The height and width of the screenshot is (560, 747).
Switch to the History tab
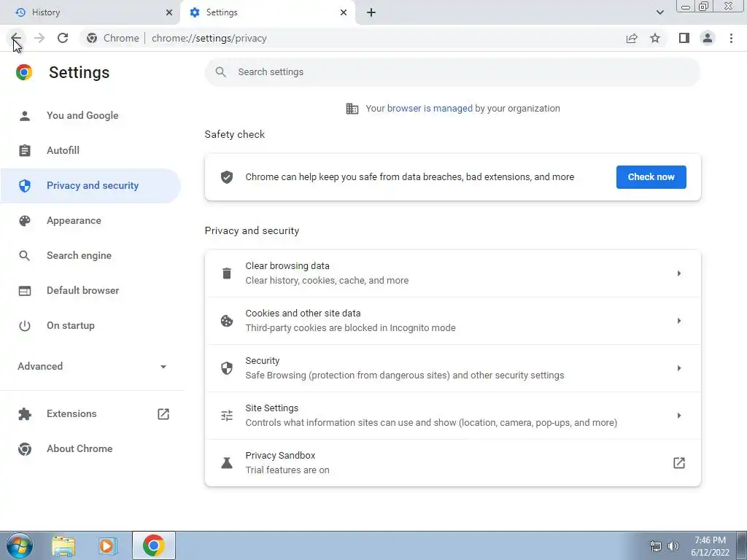click(x=90, y=12)
